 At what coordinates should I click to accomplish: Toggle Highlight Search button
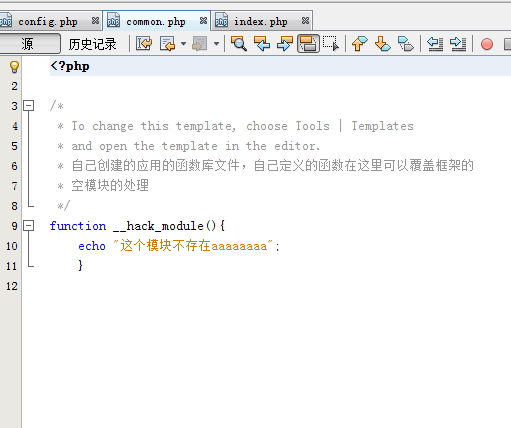(x=308, y=44)
